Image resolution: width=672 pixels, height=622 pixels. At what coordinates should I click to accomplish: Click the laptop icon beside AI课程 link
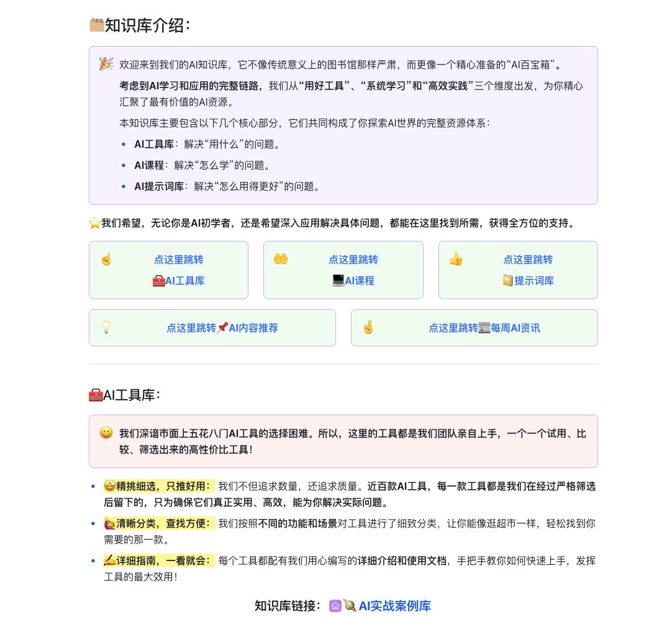click(x=338, y=281)
